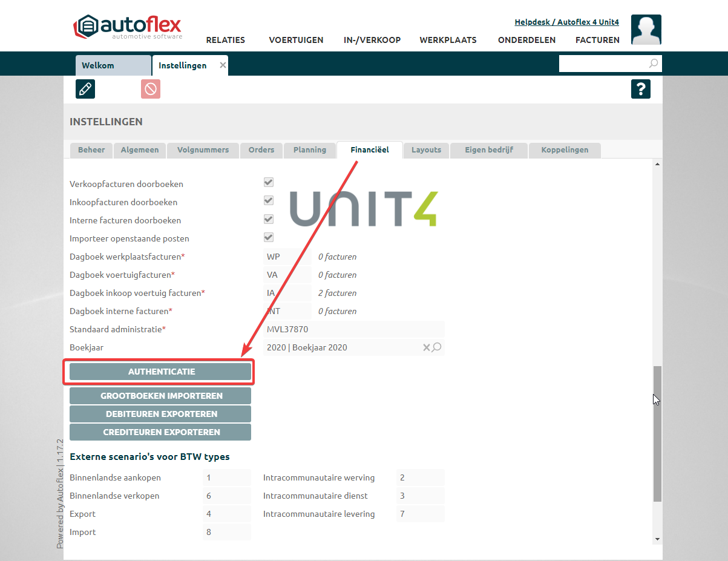Screen dimensions: 728x561
Task: Click the Authenticatie button
Action: coord(160,372)
